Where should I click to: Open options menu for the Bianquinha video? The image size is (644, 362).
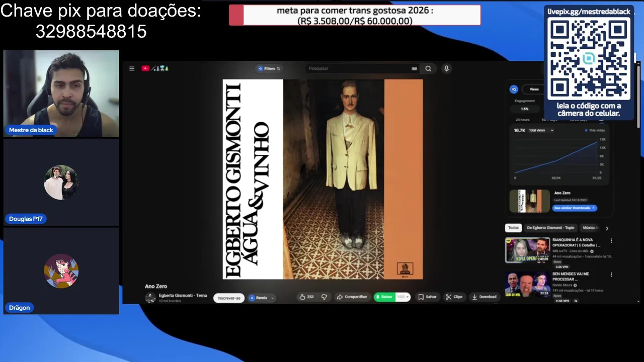[x=611, y=241]
